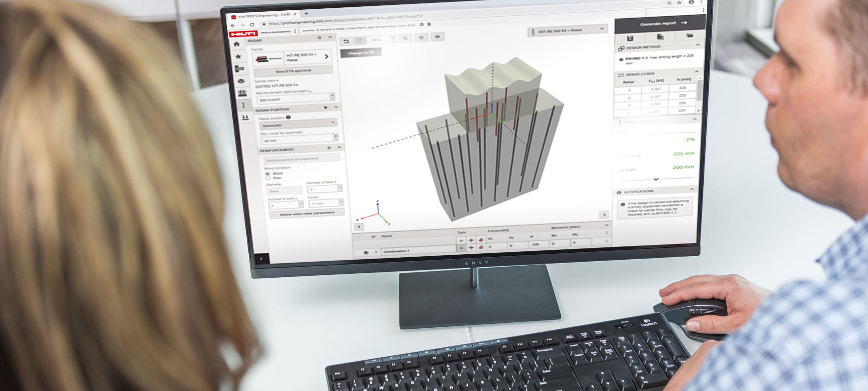Image resolution: width=868 pixels, height=391 pixels.
Task: Collapse the load table with its header chevron
Action: tap(607, 225)
